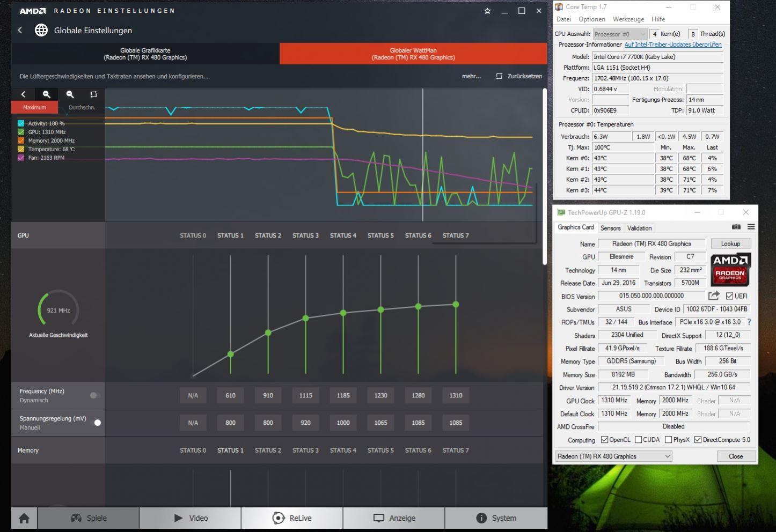
Task: Click the mehr... link in WattMan
Action: pyautogui.click(x=471, y=76)
